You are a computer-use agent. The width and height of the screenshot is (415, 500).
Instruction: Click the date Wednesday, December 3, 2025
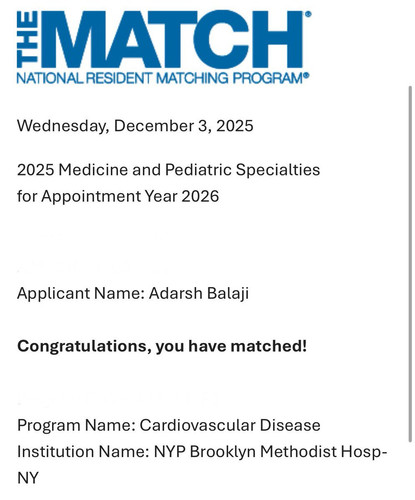tap(135, 126)
